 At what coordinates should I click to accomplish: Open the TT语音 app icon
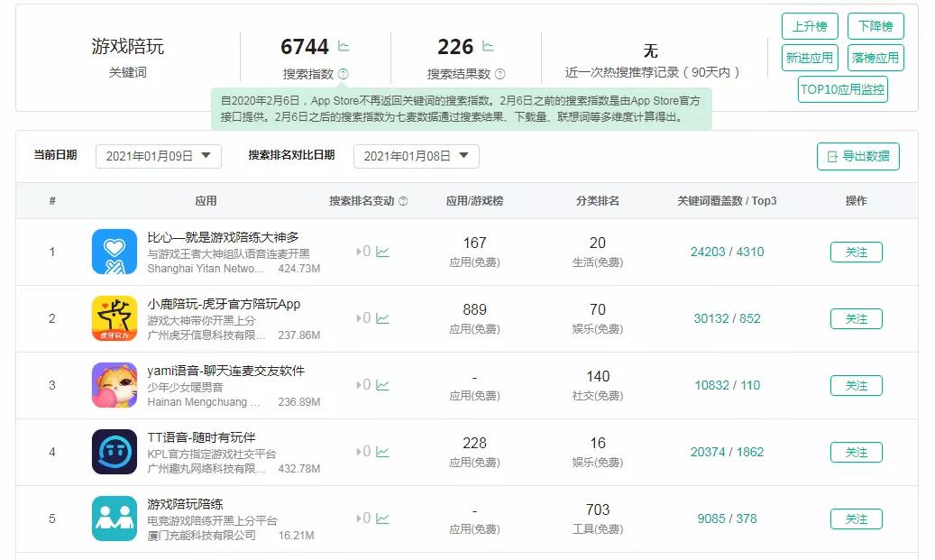[115, 452]
